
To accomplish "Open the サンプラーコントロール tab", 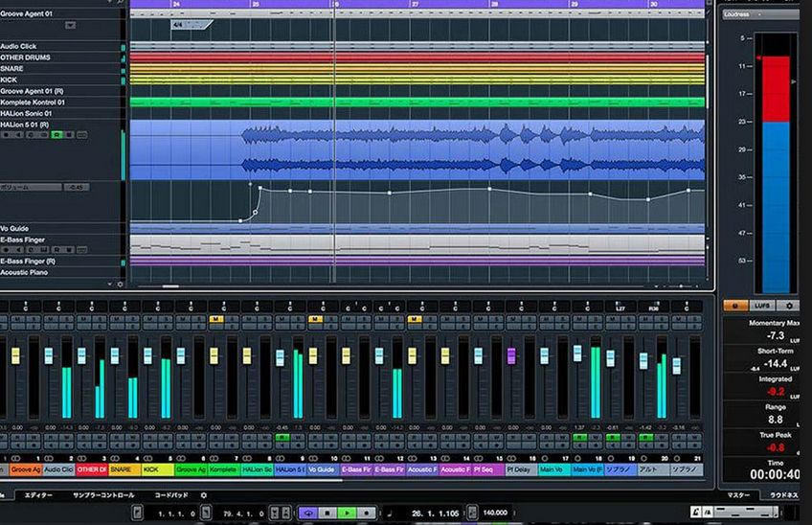I will point(104,495).
